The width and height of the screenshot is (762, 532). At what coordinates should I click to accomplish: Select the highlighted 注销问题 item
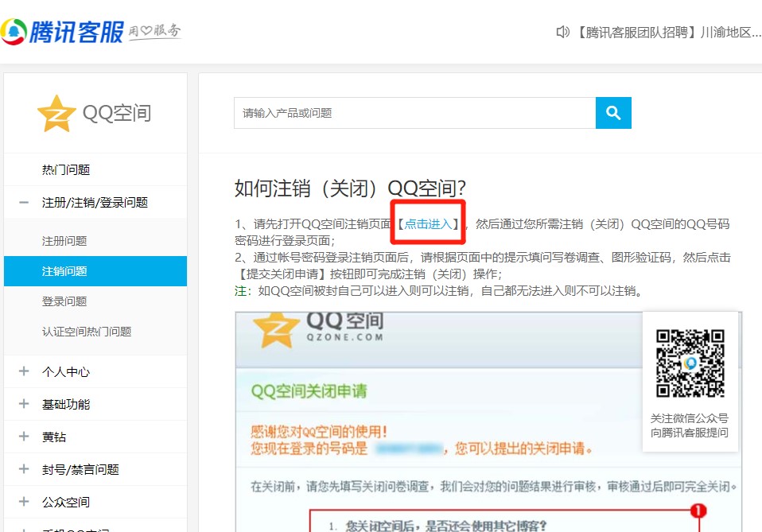[x=95, y=271]
